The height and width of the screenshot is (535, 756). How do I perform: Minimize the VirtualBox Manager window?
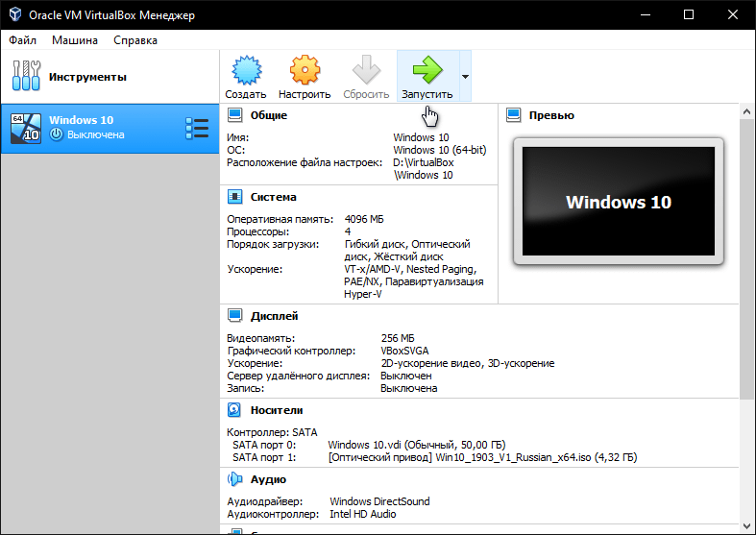(646, 14)
